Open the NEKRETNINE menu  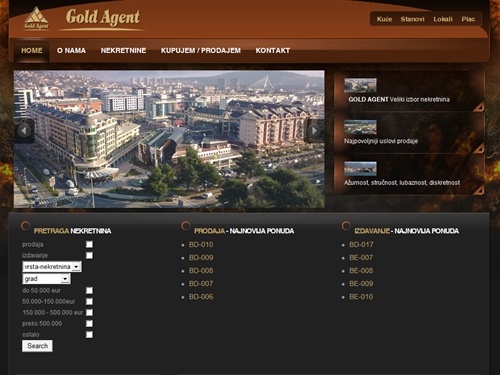point(123,51)
